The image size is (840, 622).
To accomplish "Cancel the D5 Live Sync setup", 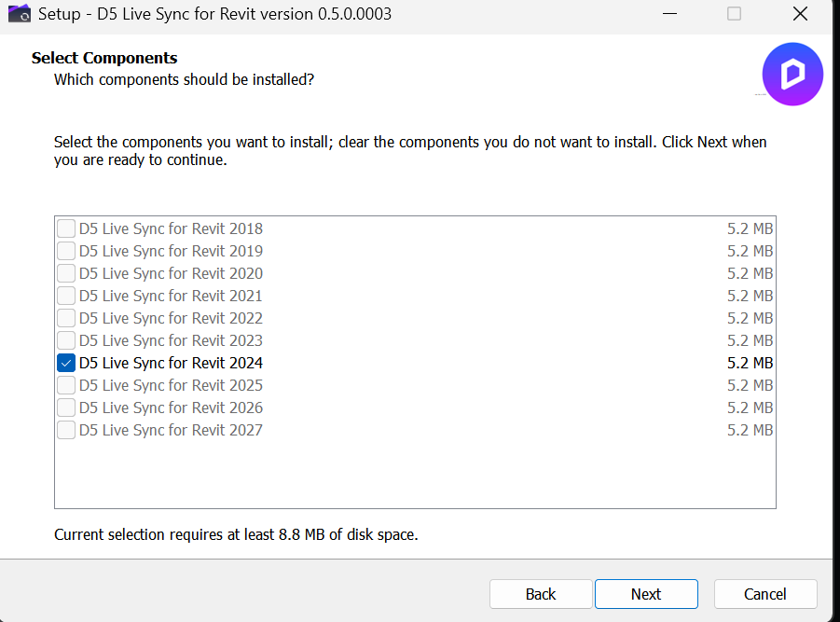I will coord(765,594).
